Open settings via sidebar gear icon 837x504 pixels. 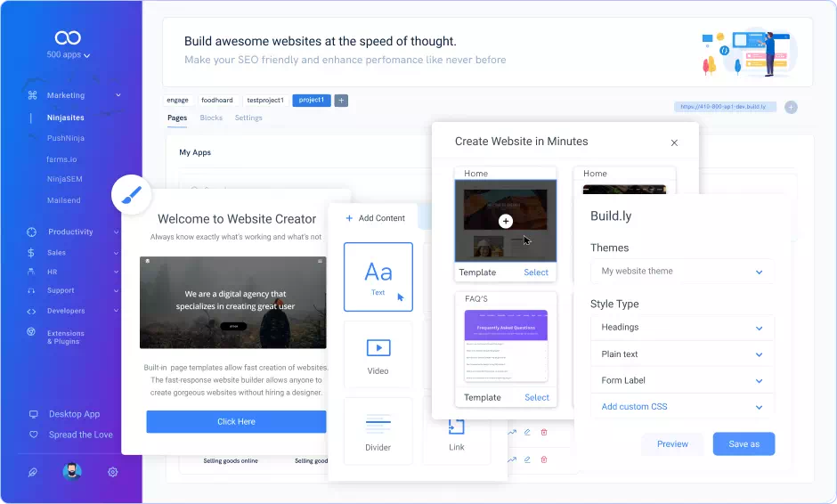113,472
